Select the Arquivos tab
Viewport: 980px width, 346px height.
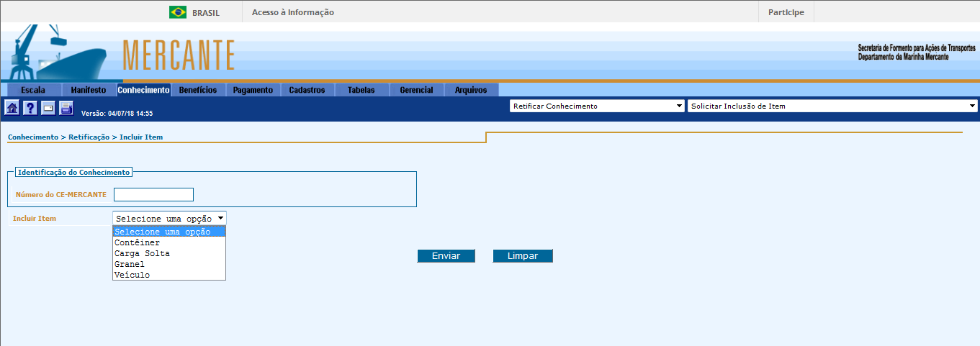[471, 91]
